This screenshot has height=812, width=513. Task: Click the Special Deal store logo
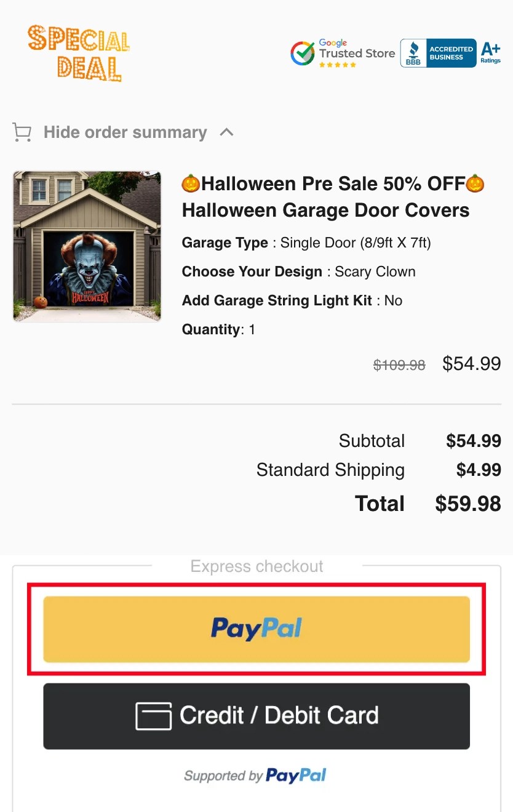tap(79, 54)
